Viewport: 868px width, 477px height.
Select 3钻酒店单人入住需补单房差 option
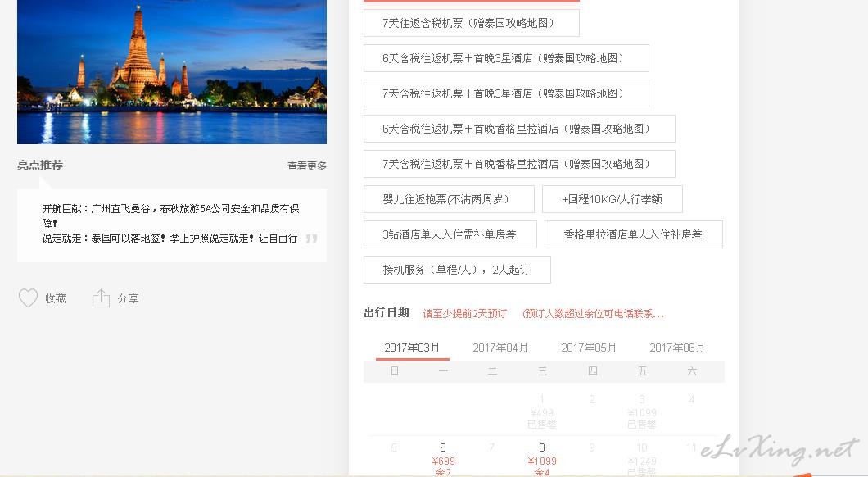pyautogui.click(x=450, y=234)
